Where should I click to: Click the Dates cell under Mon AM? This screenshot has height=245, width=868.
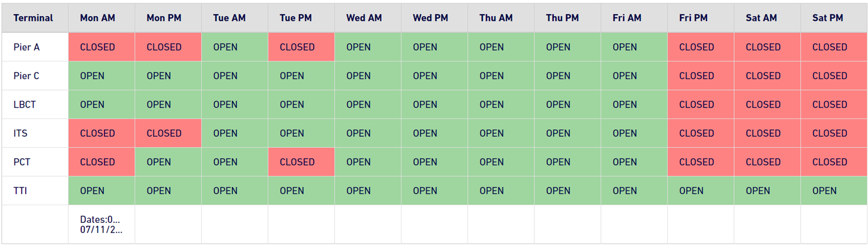[102, 225]
